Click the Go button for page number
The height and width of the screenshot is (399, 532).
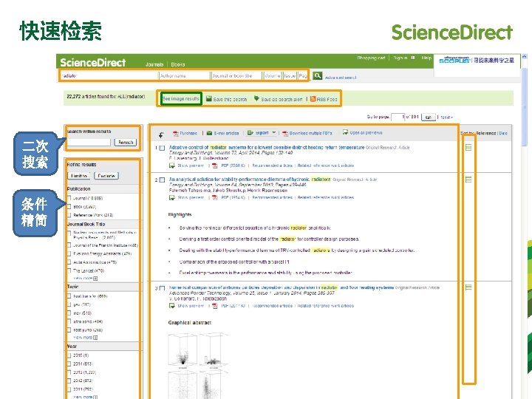(428, 117)
